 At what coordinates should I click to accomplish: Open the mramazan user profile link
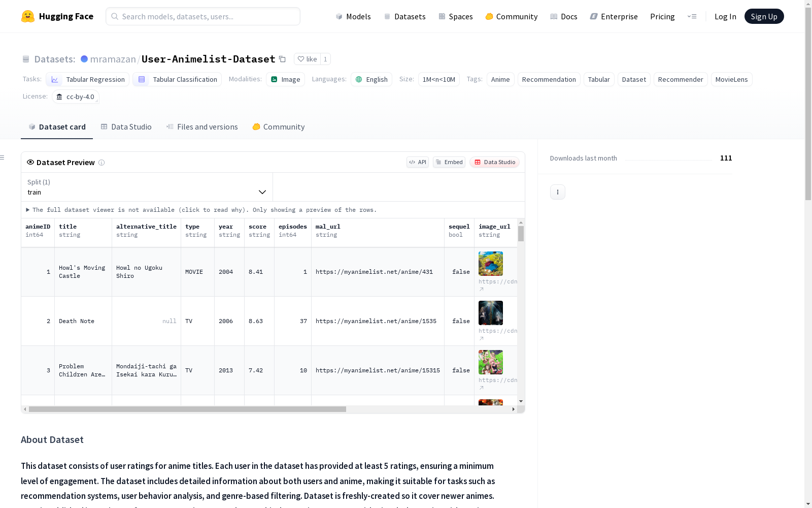pos(113,59)
